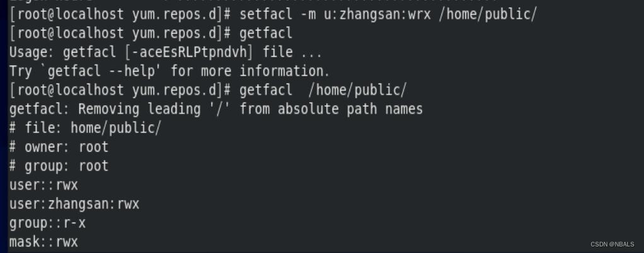
Task: Click the "# file: home/public/" line
Action: (85, 128)
